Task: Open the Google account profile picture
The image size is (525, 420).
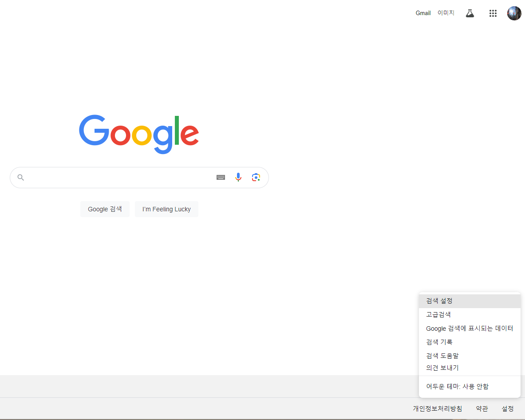Action: (514, 13)
